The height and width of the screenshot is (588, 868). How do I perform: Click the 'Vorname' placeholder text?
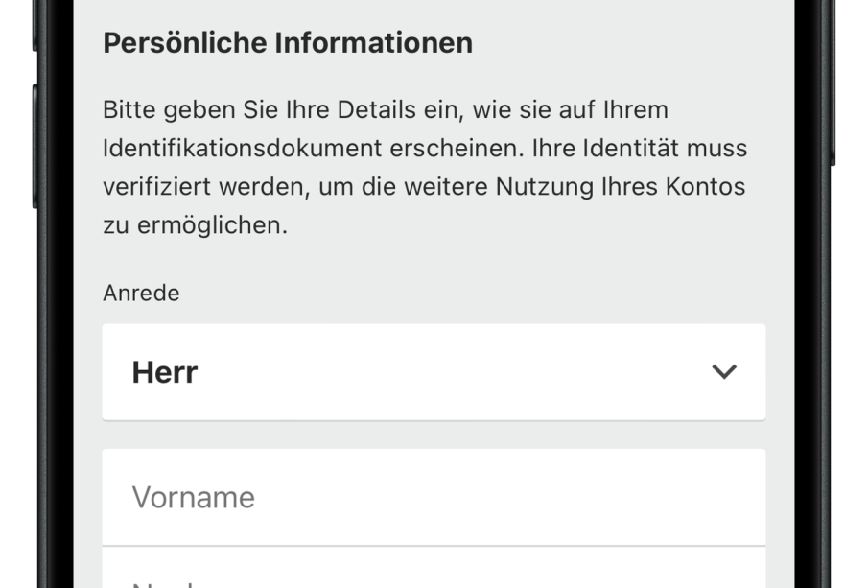(193, 498)
